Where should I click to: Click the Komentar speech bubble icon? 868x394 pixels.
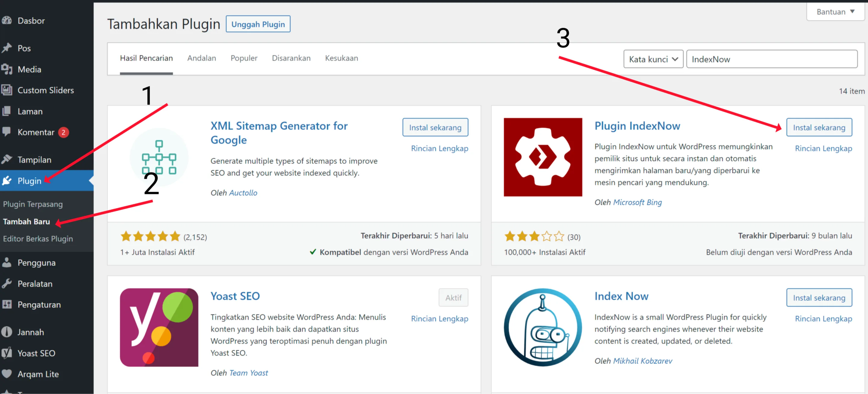coord(7,132)
